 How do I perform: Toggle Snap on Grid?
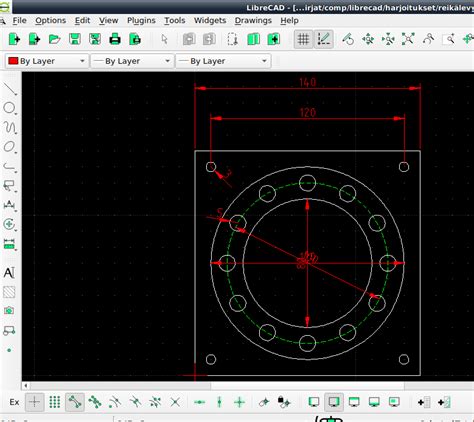pos(55,402)
